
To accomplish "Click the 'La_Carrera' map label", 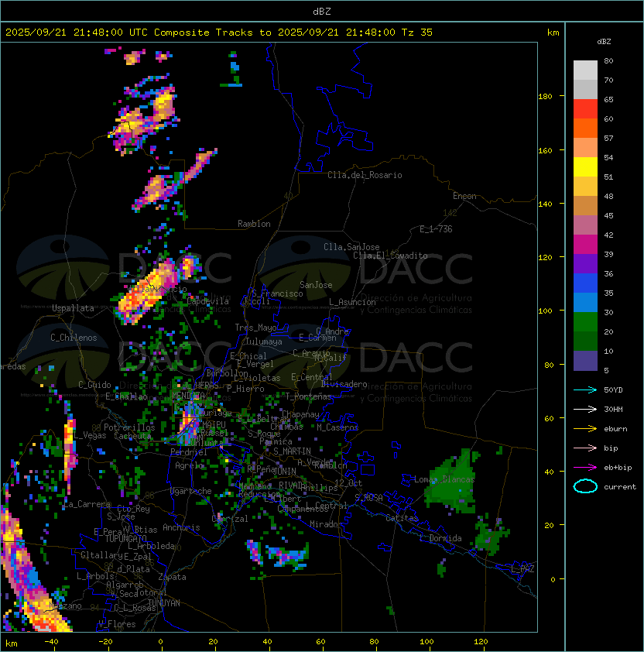I will click(87, 504).
